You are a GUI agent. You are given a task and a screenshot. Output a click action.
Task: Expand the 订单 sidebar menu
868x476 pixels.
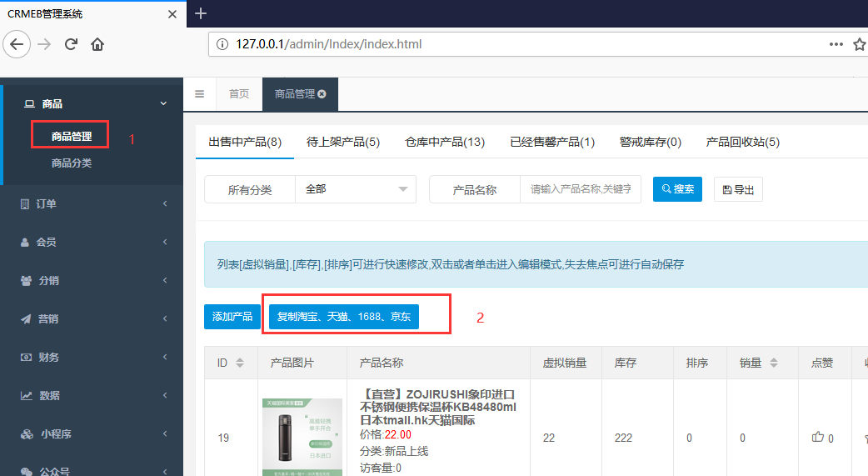pyautogui.click(x=92, y=204)
